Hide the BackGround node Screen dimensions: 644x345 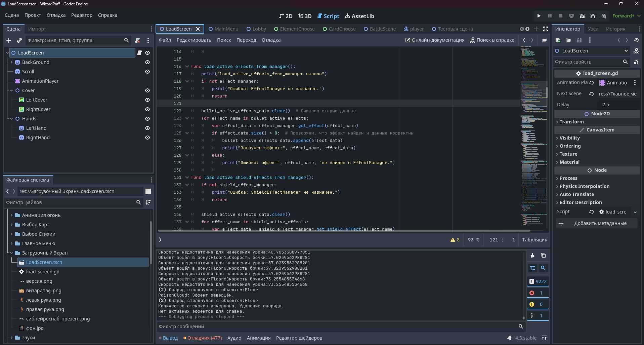pos(147,62)
